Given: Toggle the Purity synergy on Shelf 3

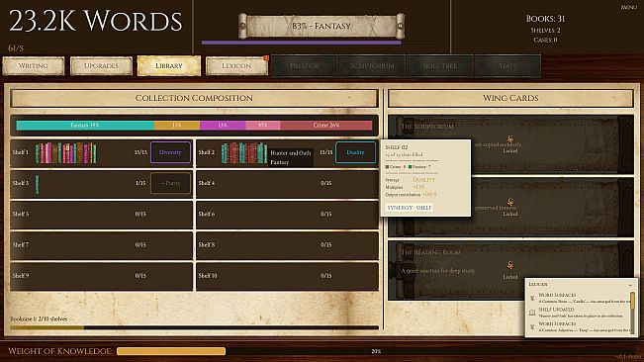Looking at the screenshot, I should [x=170, y=183].
